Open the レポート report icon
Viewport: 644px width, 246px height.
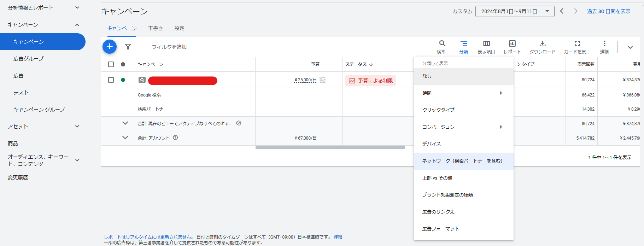coord(512,43)
